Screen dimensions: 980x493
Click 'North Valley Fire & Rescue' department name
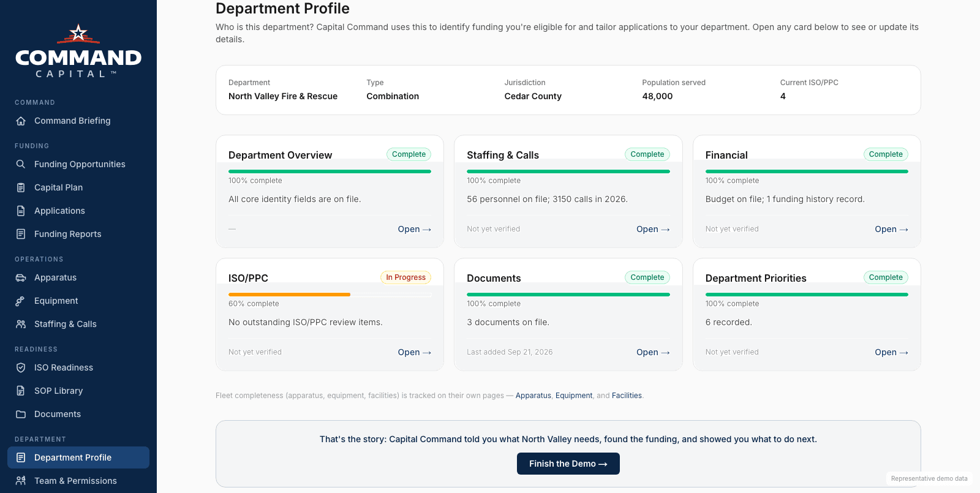point(283,96)
